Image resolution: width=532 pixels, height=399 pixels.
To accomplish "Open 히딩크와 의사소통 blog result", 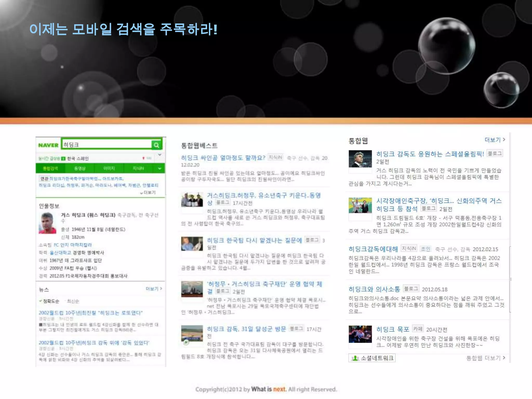I will tap(374, 289).
